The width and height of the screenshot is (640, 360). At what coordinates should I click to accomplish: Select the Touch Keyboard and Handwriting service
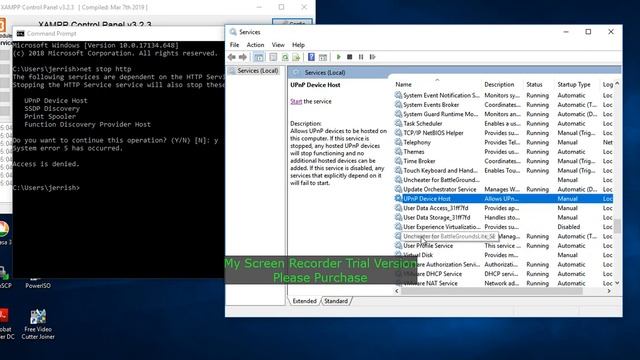pos(503,171)
